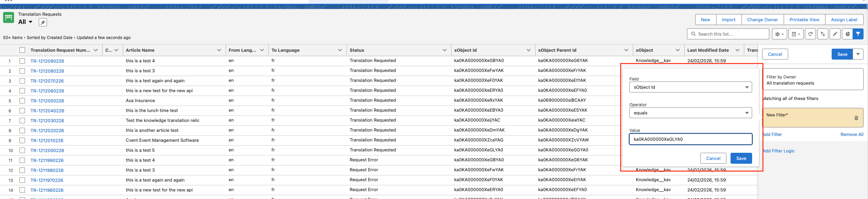Click the Translation Requests object icon
868x199 pixels.
tap(9, 17)
